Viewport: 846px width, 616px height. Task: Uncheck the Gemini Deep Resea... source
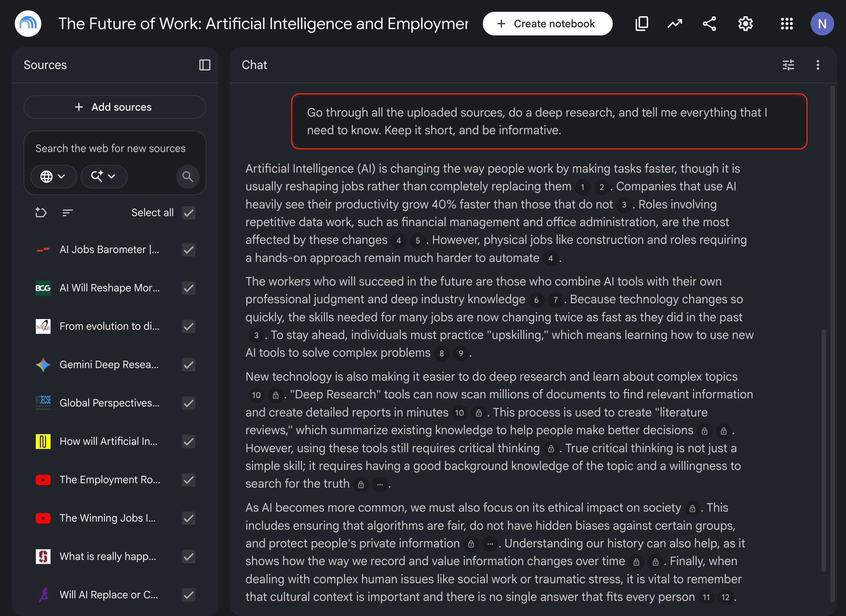tap(189, 365)
